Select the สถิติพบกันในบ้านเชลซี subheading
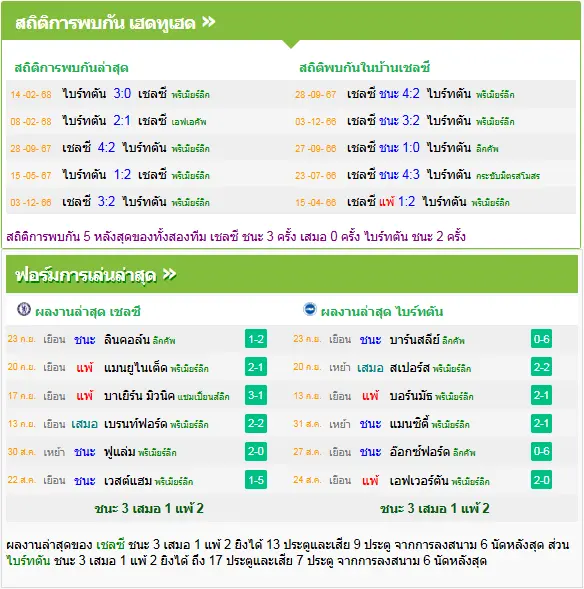Image resolution: width=584 pixels, height=589 pixels. [x=364, y=68]
